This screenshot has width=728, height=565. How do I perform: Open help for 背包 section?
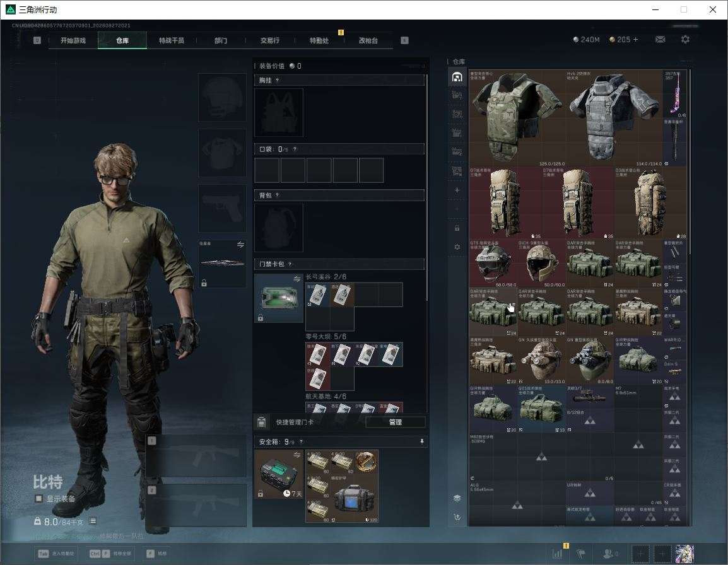pyautogui.click(x=277, y=195)
